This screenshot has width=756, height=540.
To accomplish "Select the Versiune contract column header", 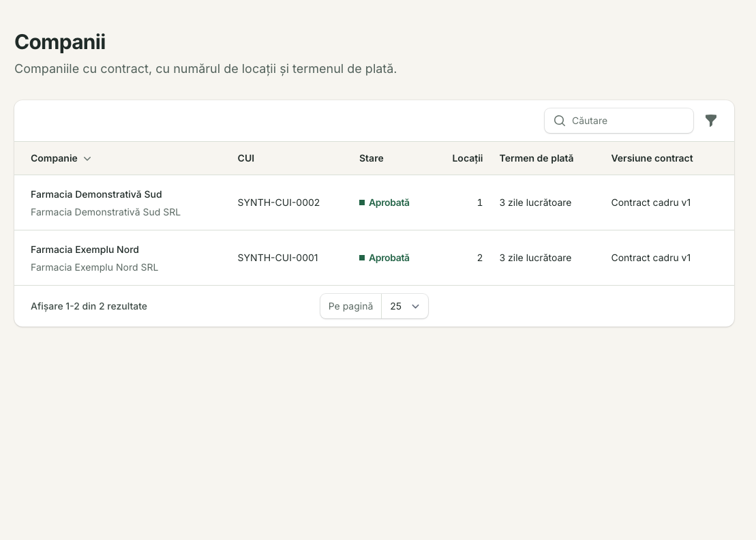I will [652, 158].
